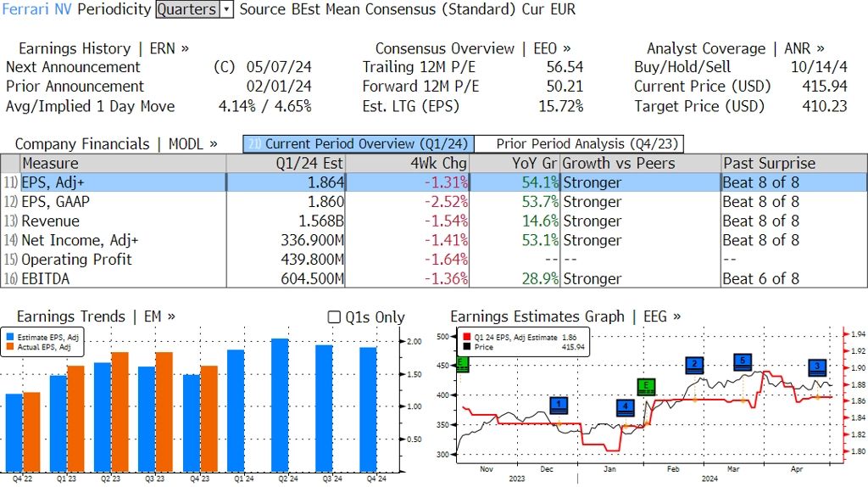This screenshot has height=487, width=868.
Task: Enable the Q1s Only checkbox
Action: tap(334, 317)
